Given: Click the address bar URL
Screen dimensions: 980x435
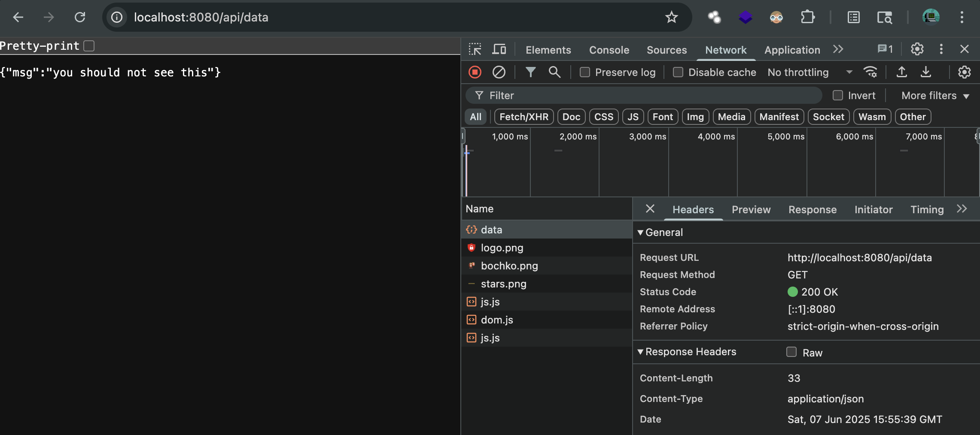Looking at the screenshot, I should click(x=201, y=17).
